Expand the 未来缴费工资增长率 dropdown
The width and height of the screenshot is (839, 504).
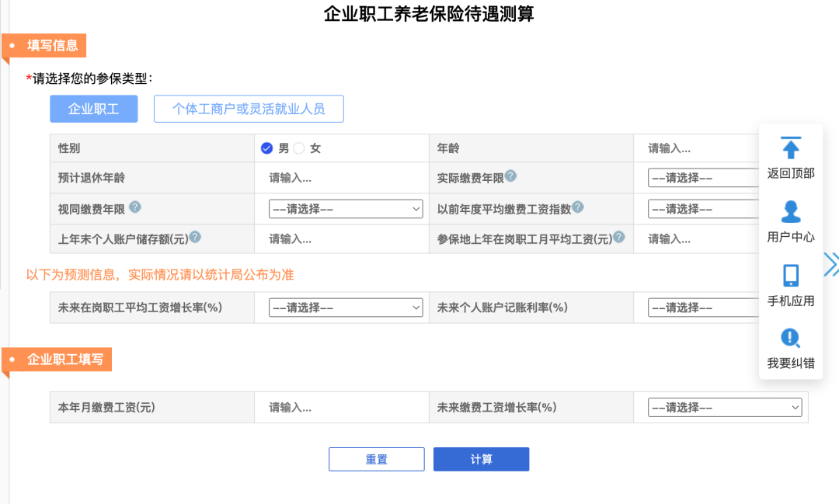[725, 408]
